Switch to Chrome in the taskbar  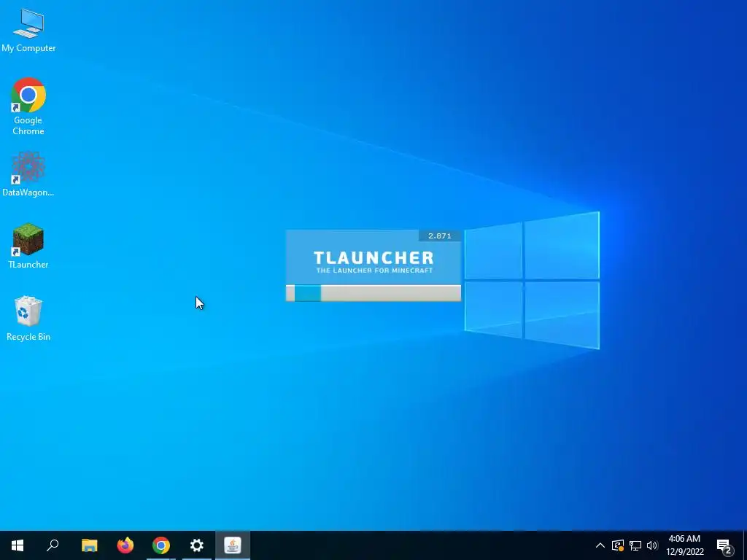click(161, 545)
